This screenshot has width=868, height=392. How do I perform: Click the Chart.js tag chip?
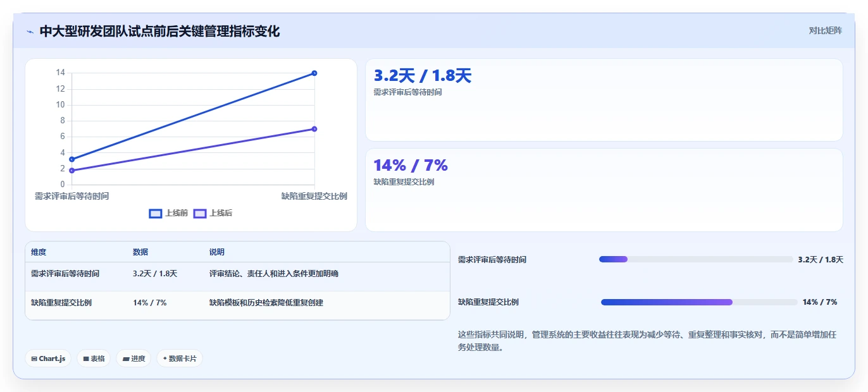pos(48,358)
